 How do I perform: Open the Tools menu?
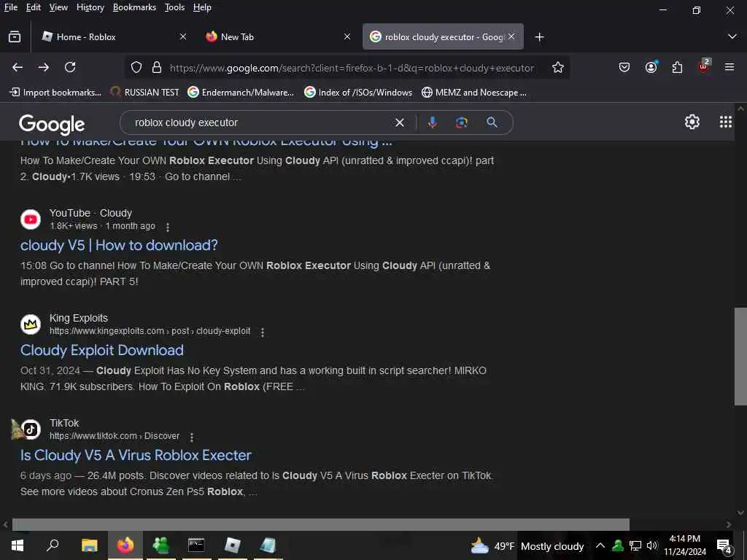point(174,7)
